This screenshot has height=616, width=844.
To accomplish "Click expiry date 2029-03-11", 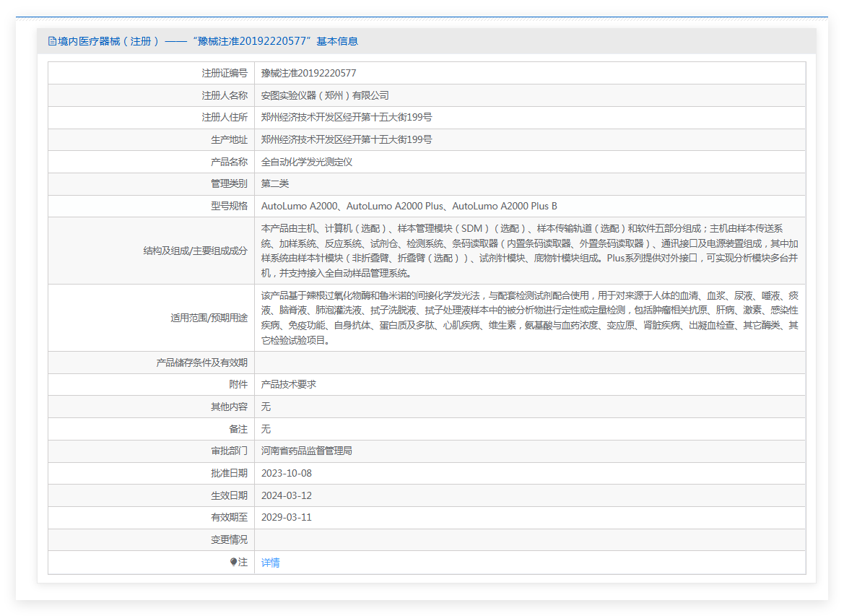I will point(287,518).
